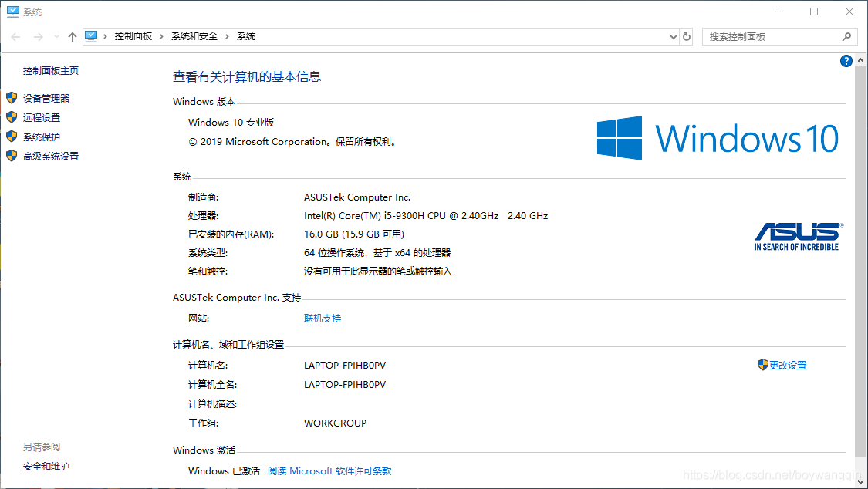
Task: Select 控制面板 breadcrumb
Action: click(133, 36)
